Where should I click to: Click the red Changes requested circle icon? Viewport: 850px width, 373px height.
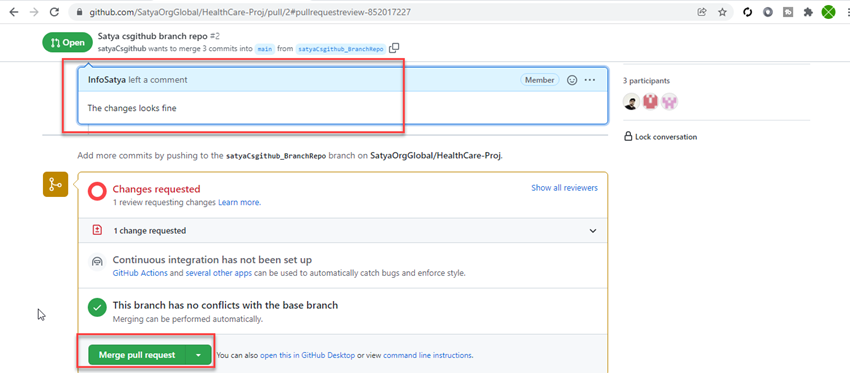click(x=97, y=191)
